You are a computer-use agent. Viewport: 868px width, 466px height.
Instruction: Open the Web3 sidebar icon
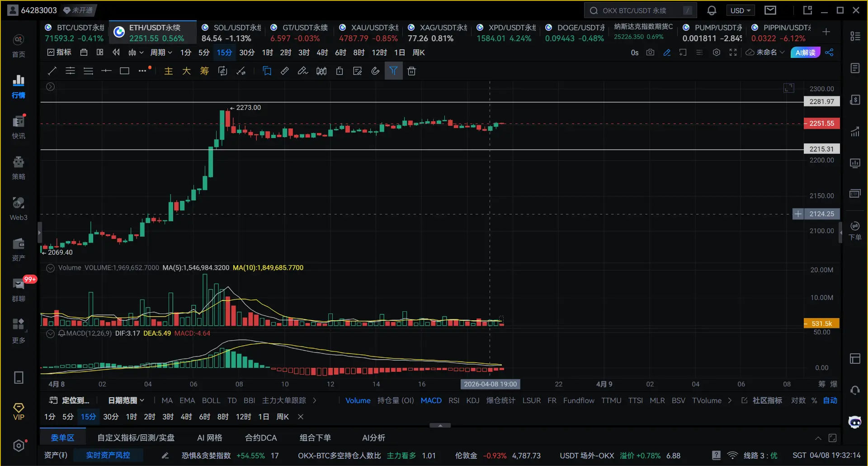[x=19, y=209]
